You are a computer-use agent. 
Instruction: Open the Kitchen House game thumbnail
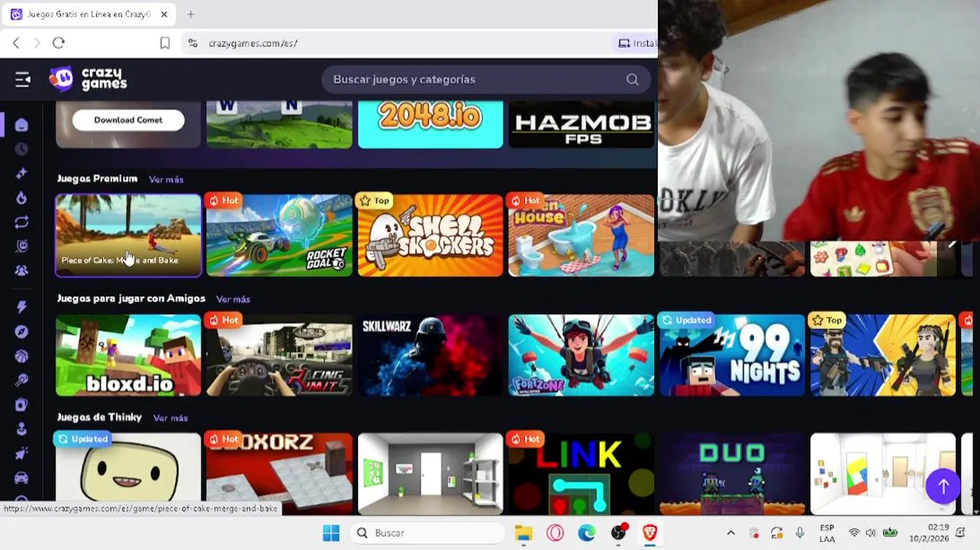coord(582,235)
